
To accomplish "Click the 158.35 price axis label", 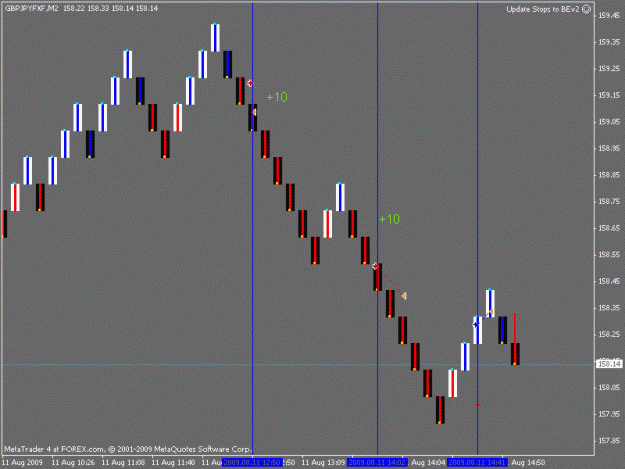I will click(609, 308).
